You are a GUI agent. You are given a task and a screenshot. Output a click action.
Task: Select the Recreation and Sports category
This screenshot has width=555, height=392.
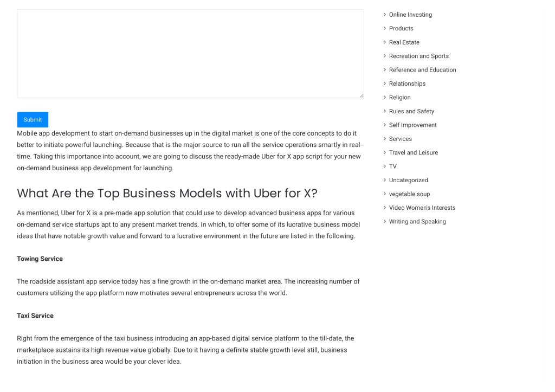coord(419,56)
